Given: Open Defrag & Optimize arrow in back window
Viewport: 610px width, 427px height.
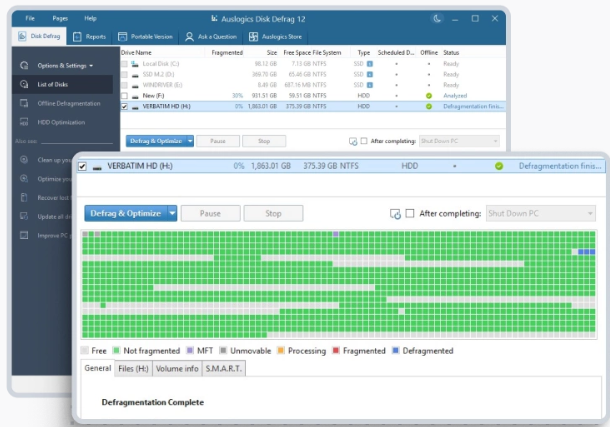Looking at the screenshot, I should (190, 141).
